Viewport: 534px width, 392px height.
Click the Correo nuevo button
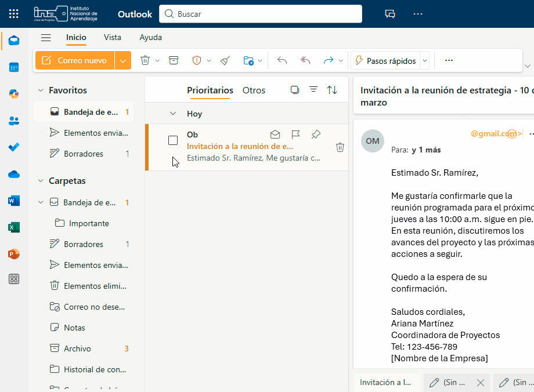75,60
